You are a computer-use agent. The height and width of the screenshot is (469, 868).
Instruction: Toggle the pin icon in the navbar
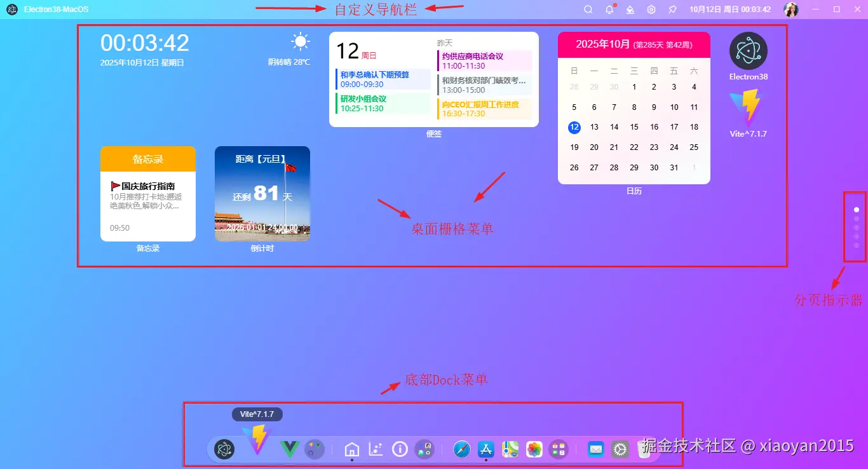[x=672, y=10]
